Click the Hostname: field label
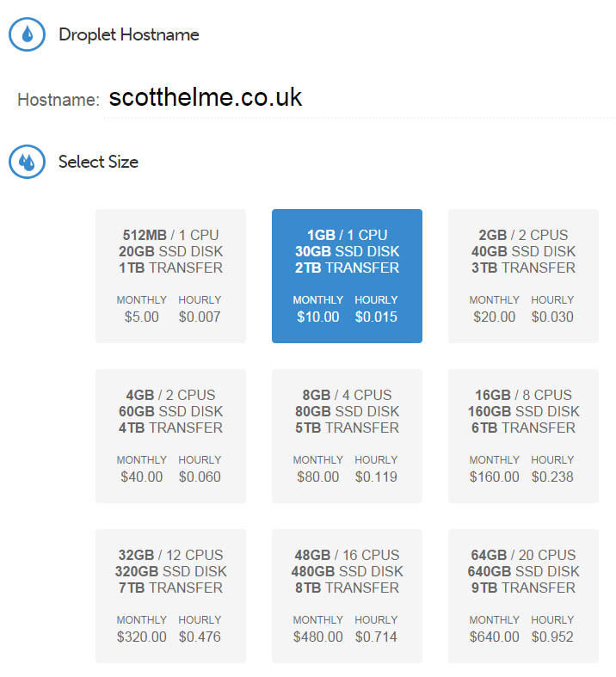The image size is (616, 677). (x=59, y=100)
